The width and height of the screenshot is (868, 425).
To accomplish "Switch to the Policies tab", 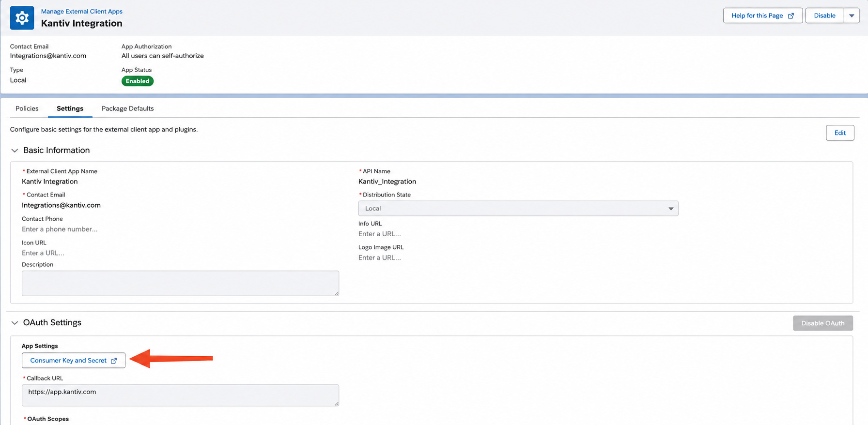I will click(x=27, y=108).
